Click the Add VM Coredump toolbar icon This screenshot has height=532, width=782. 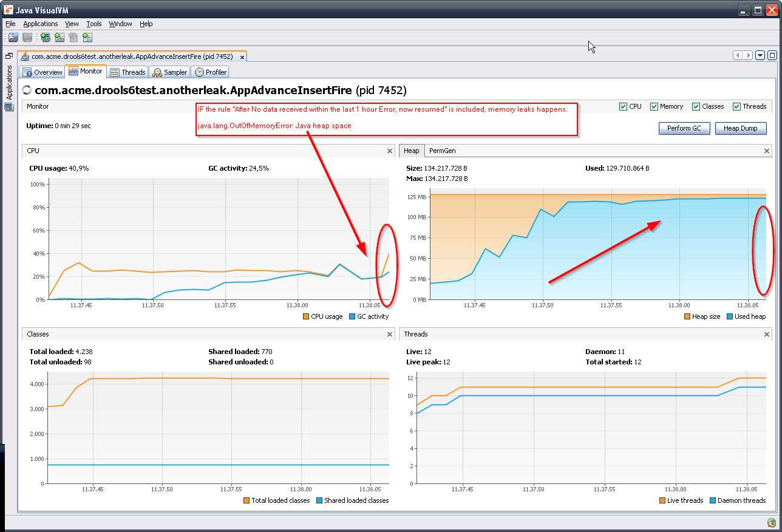[73, 38]
